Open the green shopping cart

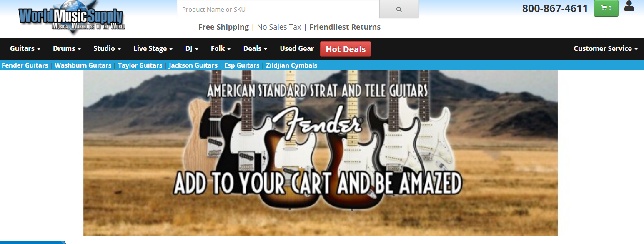606,8
